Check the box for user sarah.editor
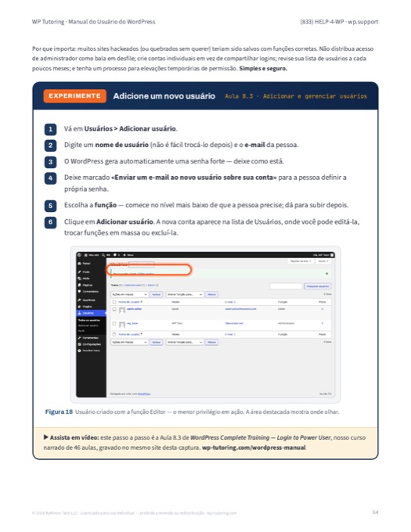 pos(114,309)
